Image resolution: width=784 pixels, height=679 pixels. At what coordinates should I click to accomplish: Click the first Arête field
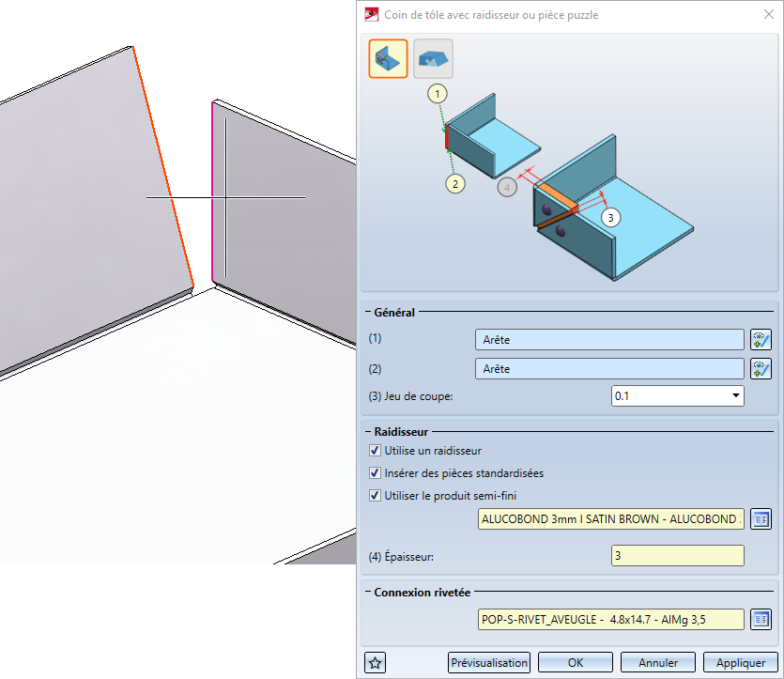point(609,340)
